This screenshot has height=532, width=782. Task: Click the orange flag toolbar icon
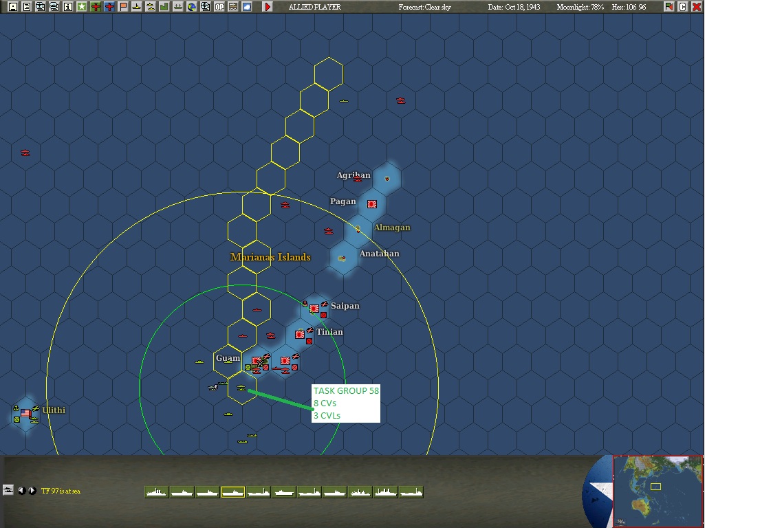pos(123,7)
